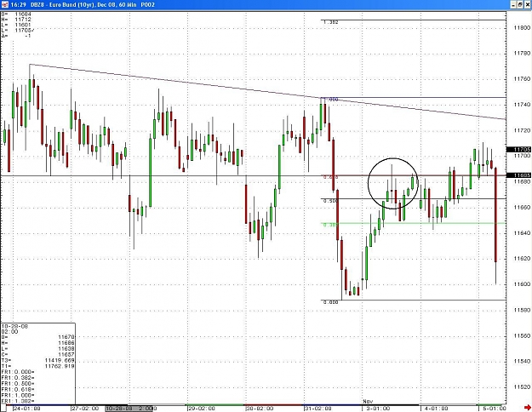Screen dimensions: 532x412
Task: Click the 1.000 Fibonacci level label
Action: (x=331, y=100)
